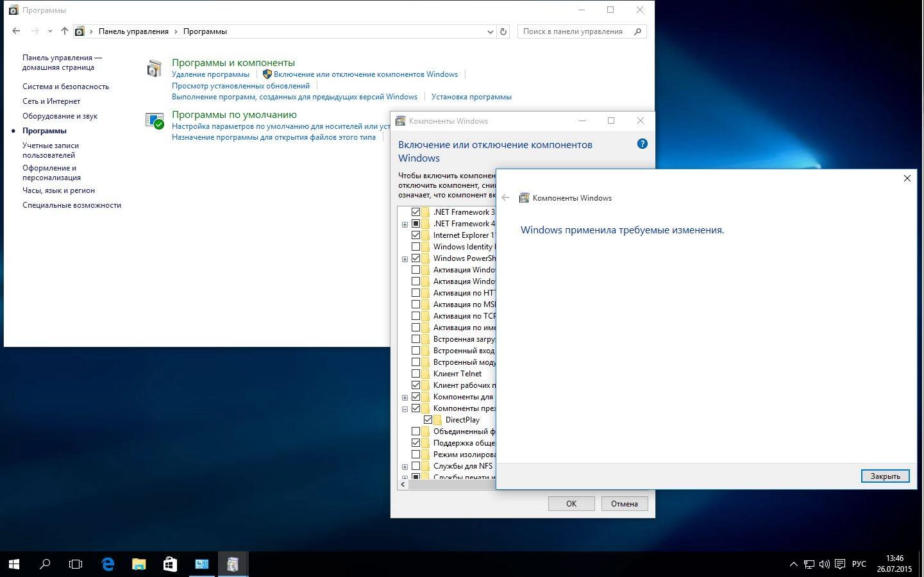The height and width of the screenshot is (577, 924).
Task: Open Оформление и персонализация in sidebar
Action: [51, 172]
